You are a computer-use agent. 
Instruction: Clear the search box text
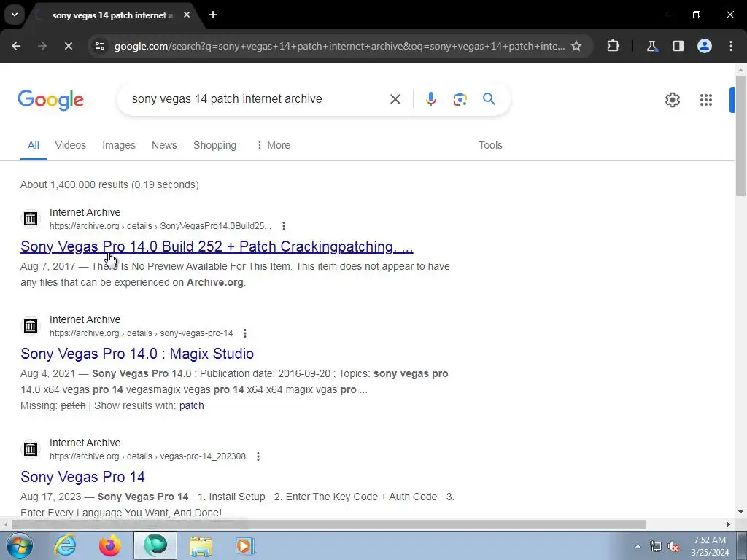[x=395, y=99]
